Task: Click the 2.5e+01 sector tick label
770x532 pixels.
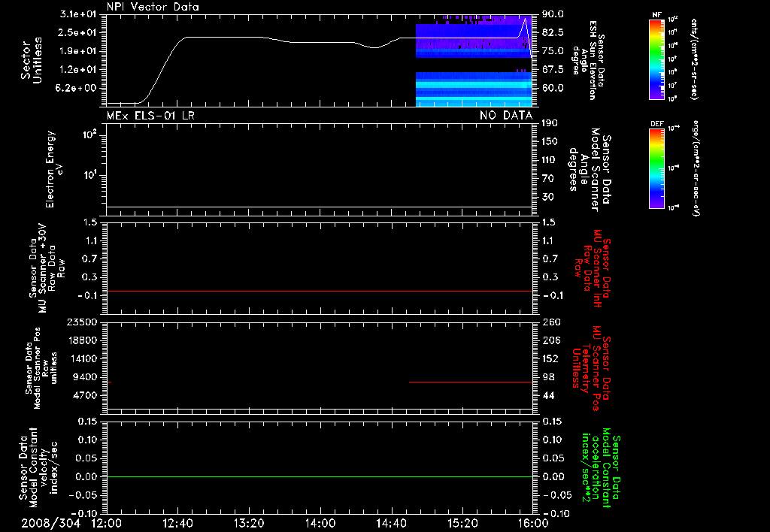Action: (x=78, y=32)
